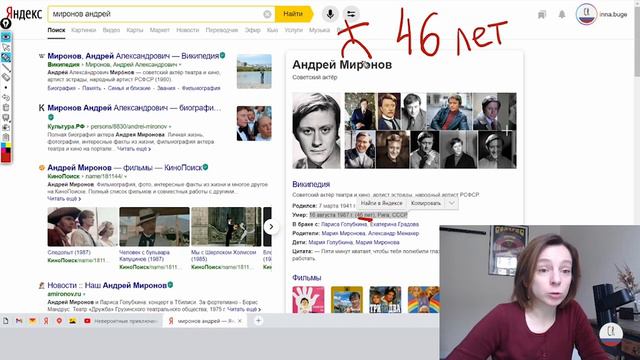Pick the red color swatch in pen toolbar
Viewport: 640px width, 360px height.
[6, 157]
